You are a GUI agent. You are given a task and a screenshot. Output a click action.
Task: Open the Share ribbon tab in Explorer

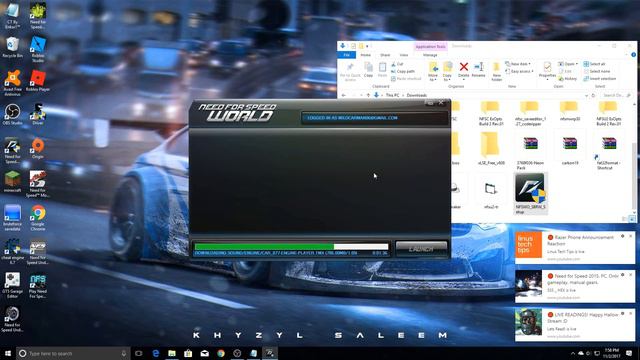385,55
